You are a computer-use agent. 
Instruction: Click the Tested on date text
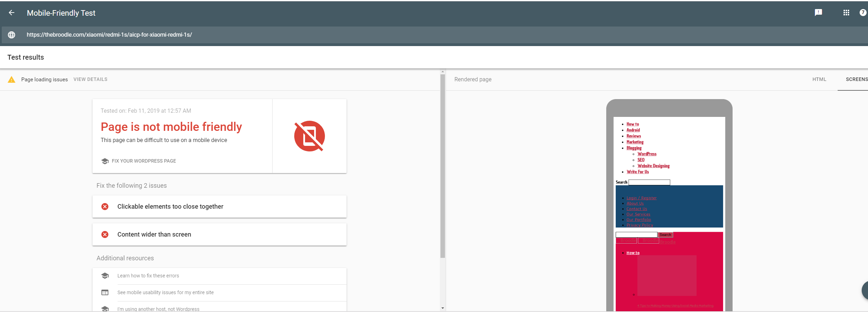(x=146, y=111)
